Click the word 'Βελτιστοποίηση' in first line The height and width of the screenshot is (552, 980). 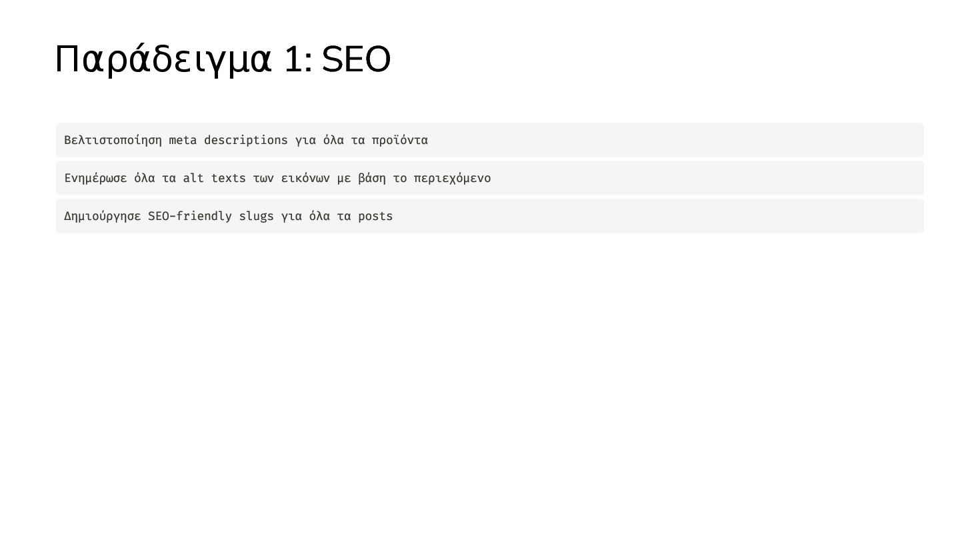click(x=113, y=140)
